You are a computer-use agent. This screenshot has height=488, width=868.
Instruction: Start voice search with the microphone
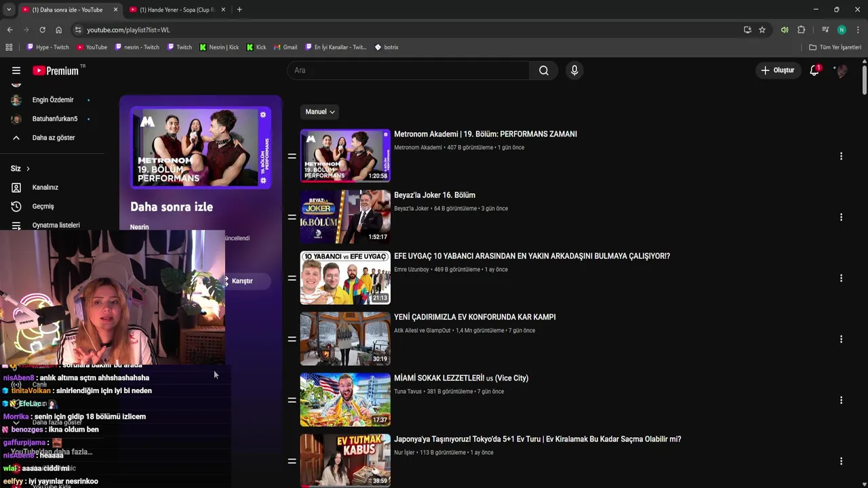coord(574,70)
